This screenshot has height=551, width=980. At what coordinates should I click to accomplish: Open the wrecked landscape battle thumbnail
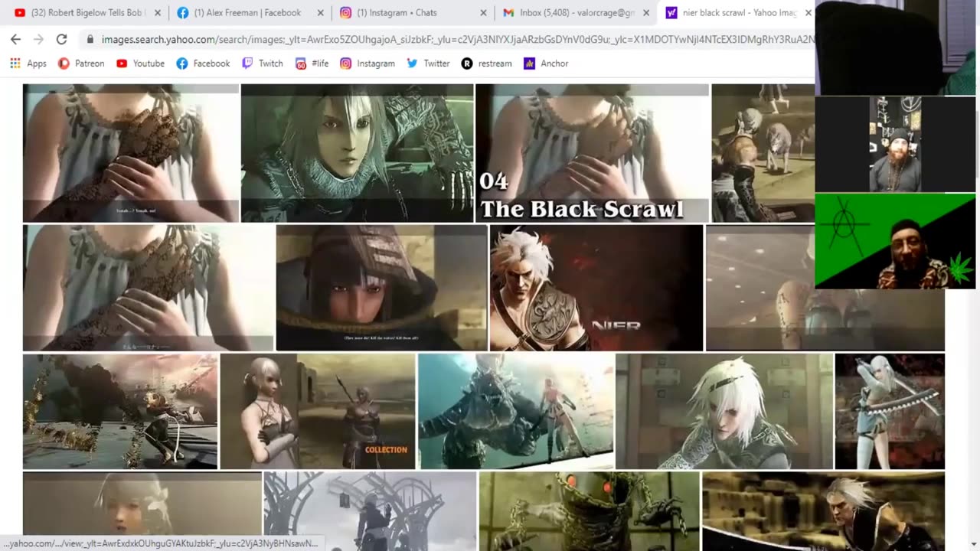coord(120,411)
